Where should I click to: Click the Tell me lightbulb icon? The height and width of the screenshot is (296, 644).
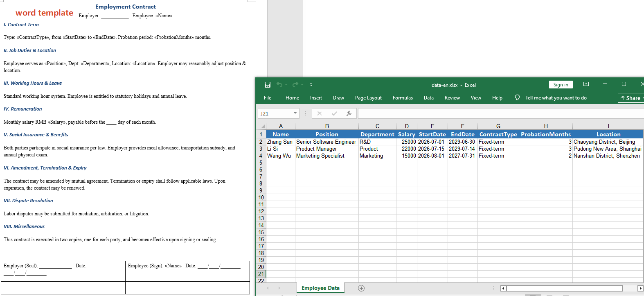(x=517, y=98)
